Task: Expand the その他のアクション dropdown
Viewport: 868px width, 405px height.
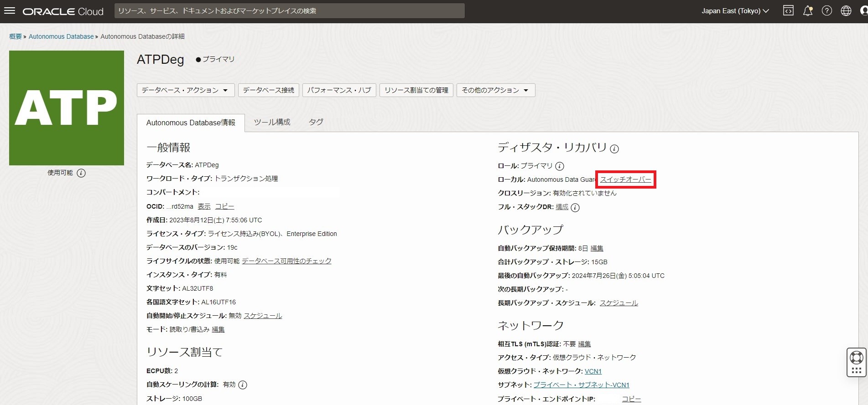Action: 495,90
